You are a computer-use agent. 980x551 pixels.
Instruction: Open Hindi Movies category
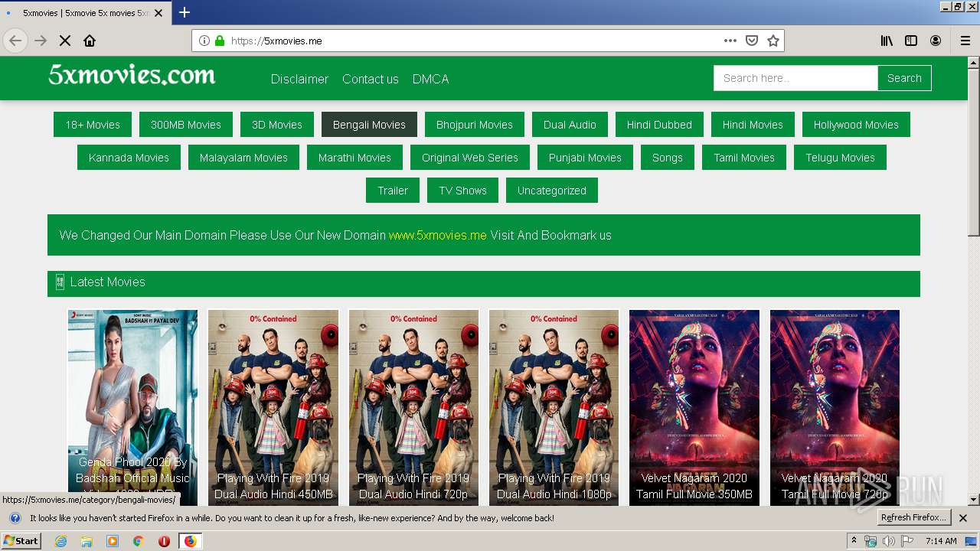tap(753, 125)
